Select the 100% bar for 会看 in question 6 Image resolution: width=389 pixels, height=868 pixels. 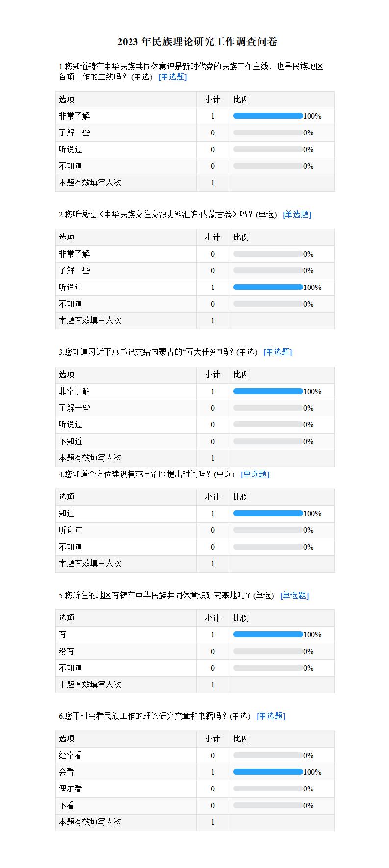(268, 772)
